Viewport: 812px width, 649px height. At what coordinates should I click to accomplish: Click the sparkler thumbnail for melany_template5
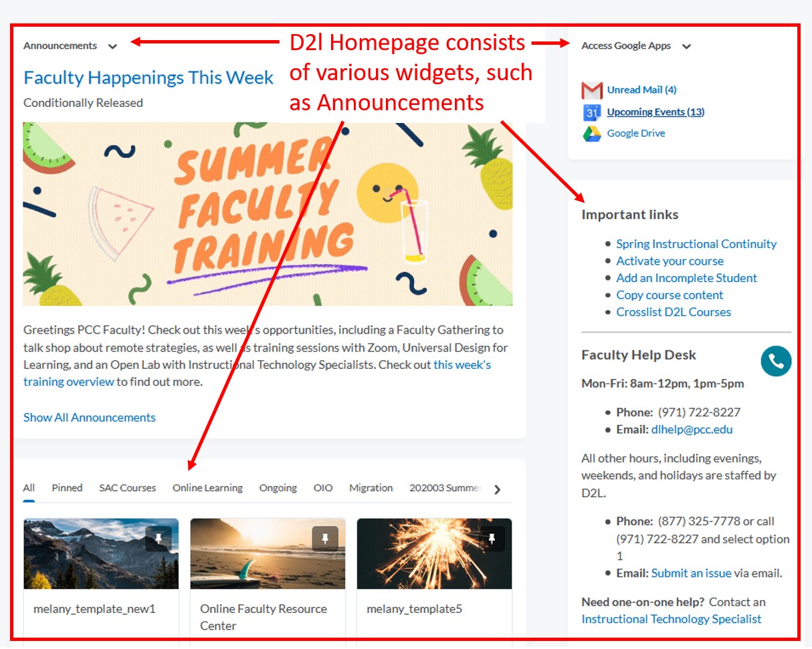click(434, 553)
